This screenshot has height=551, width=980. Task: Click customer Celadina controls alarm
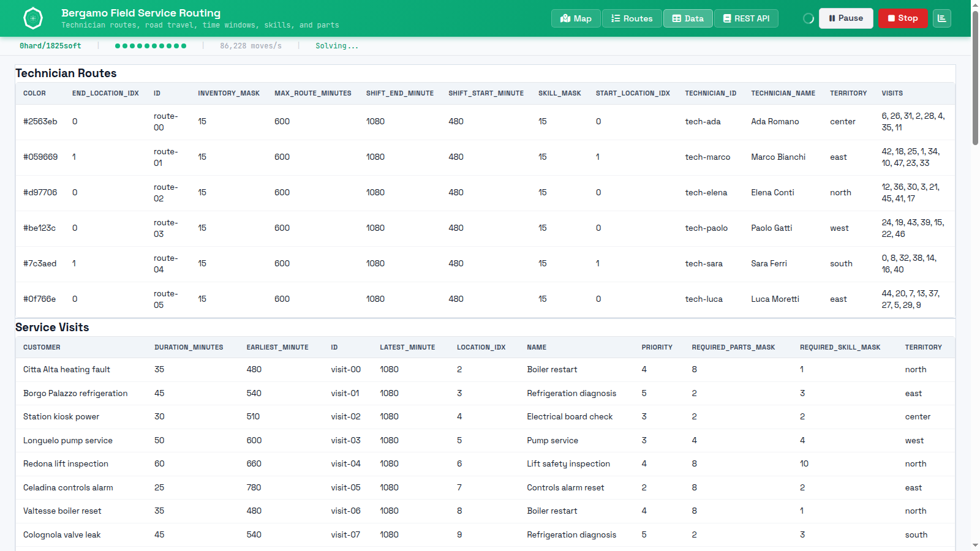pos(68,488)
